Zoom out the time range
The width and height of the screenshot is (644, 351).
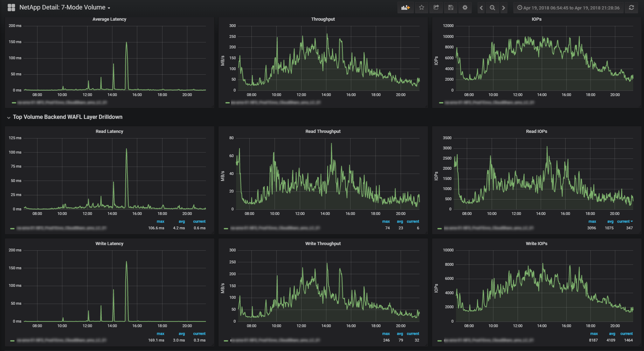coord(492,8)
